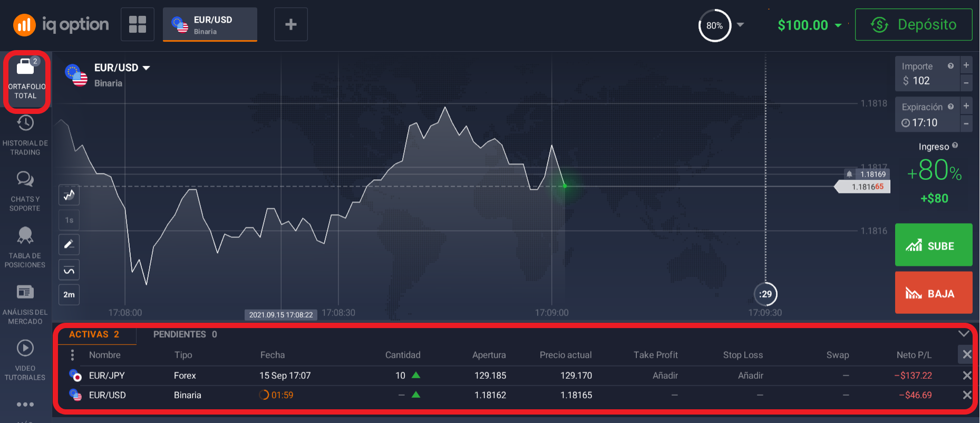This screenshot has height=423, width=980.
Task: Click the current price tag 1.181665
Action: coord(862,187)
